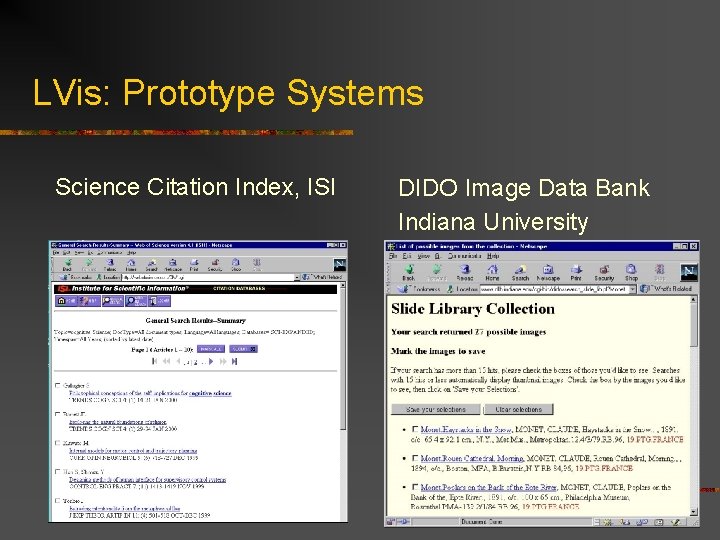Click Back in the DIDO Netscape toolbar

click(409, 272)
